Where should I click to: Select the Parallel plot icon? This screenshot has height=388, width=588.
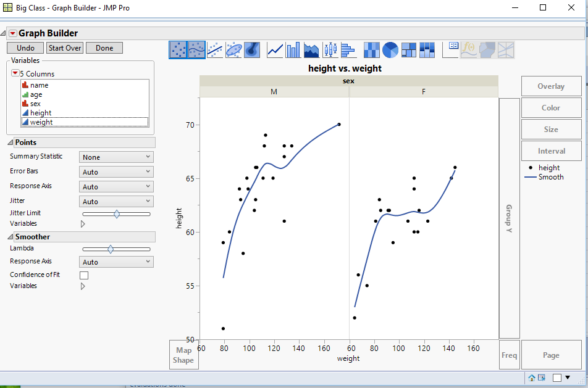coord(505,50)
